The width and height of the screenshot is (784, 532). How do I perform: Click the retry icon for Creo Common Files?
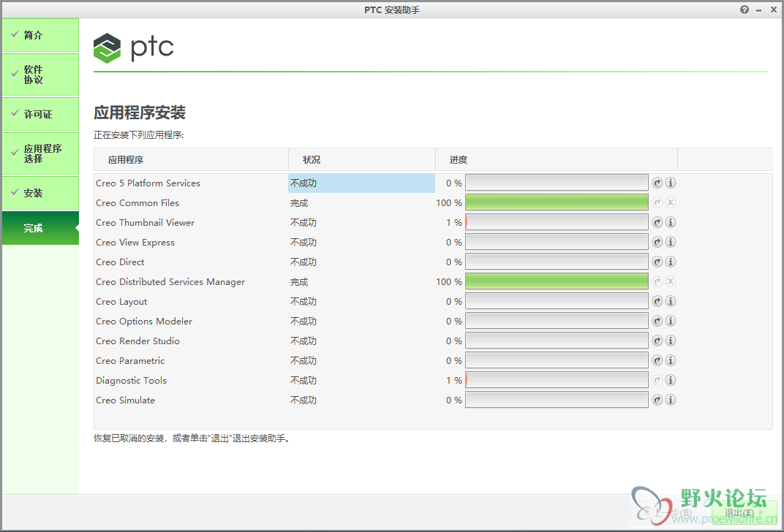tap(657, 202)
